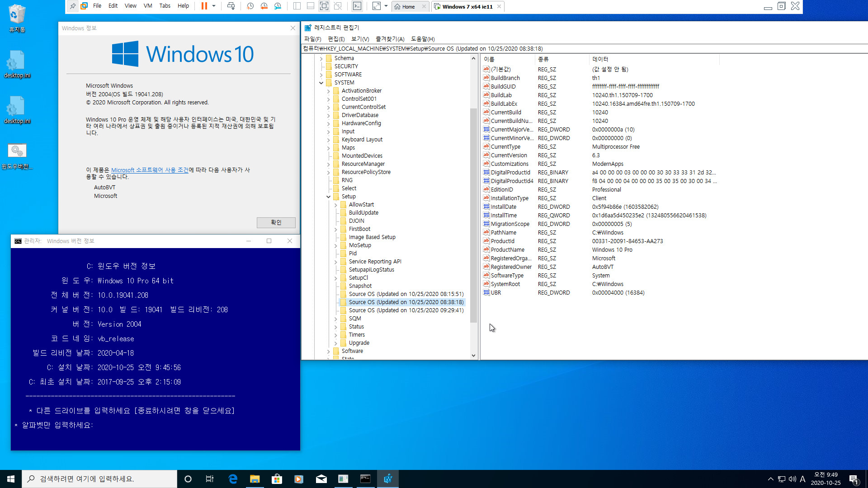Select the EditionID registry value
This screenshot has width=868, height=488.
pyautogui.click(x=502, y=190)
